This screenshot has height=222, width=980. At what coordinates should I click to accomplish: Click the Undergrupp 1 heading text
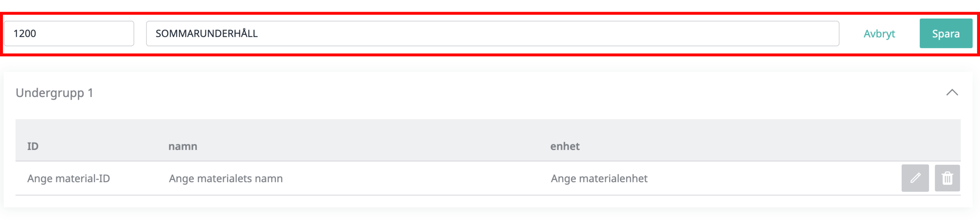(x=54, y=93)
